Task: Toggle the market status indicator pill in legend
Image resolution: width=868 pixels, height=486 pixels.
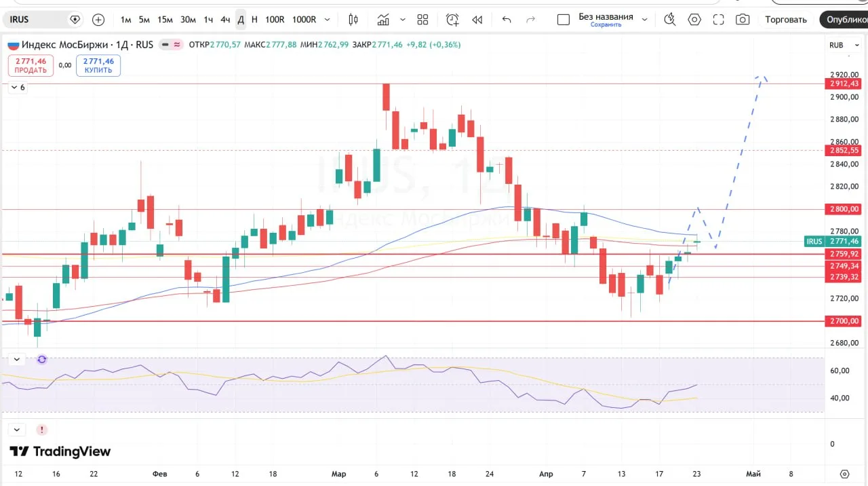Action: coord(171,45)
